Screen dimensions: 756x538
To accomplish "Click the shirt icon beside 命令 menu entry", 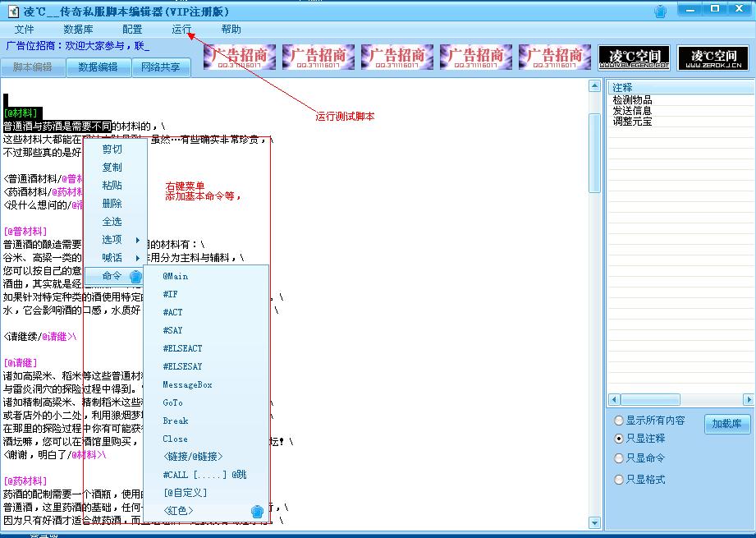I will tap(136, 277).
